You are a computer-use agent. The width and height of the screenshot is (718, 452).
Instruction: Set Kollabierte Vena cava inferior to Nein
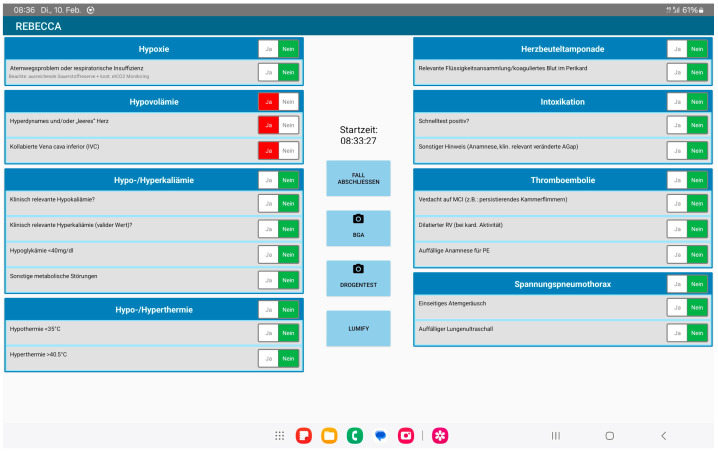(x=288, y=151)
